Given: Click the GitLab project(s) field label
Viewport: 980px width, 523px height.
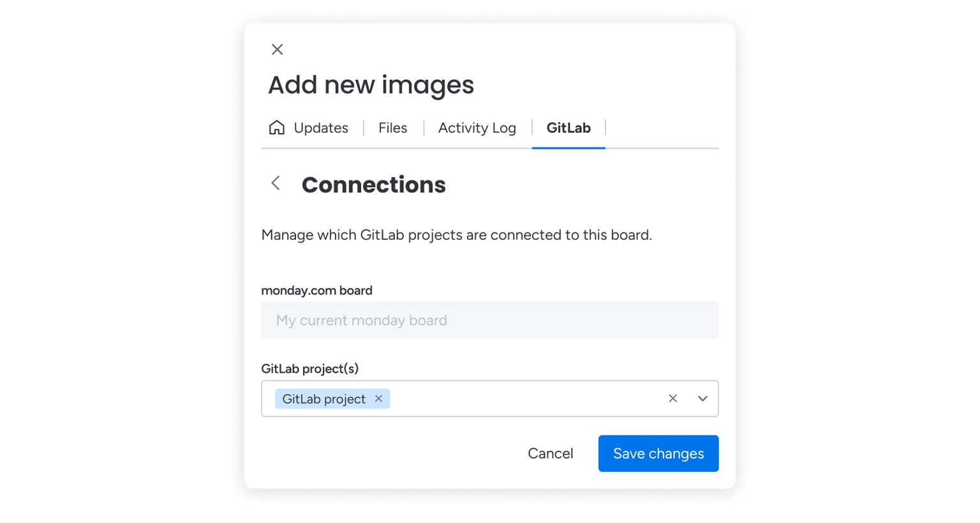Looking at the screenshot, I should [x=309, y=368].
